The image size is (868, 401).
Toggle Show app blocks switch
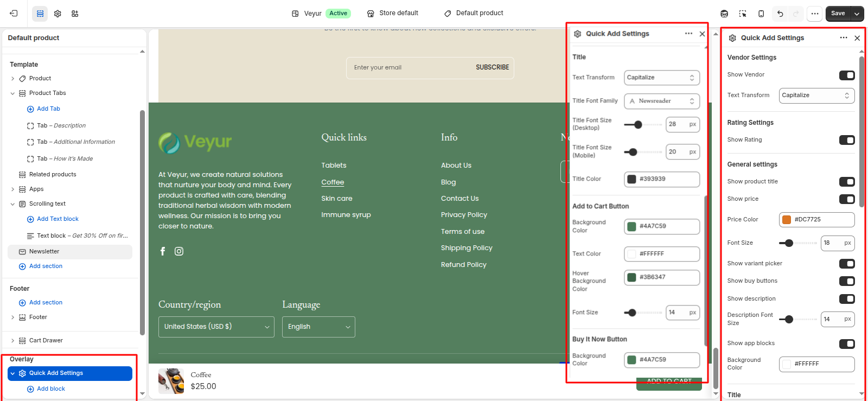[847, 343]
